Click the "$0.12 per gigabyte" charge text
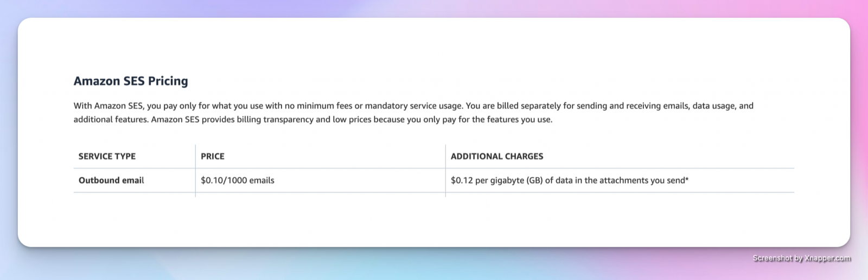 tap(487, 180)
